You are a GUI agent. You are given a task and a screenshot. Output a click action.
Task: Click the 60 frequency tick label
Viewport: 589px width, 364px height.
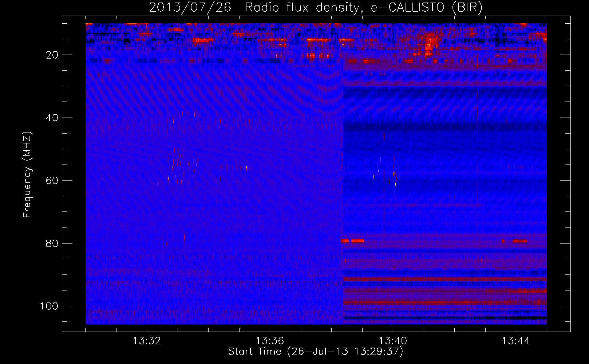point(52,181)
